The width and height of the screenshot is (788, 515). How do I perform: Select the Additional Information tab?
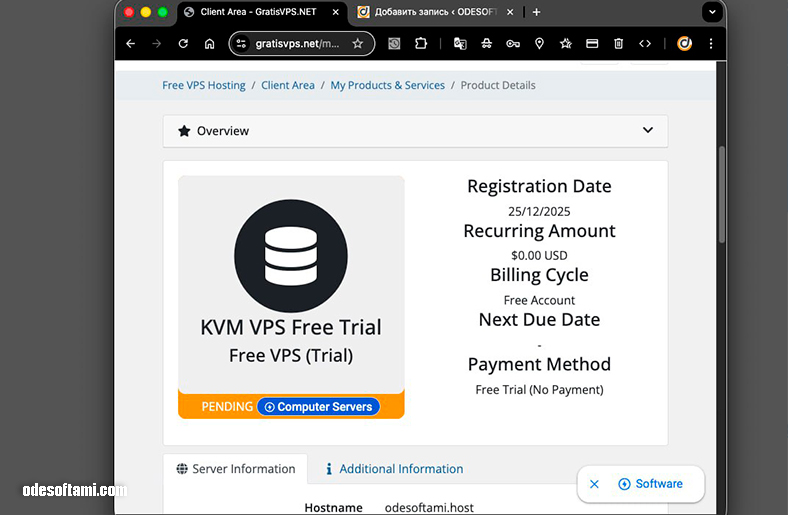point(394,469)
